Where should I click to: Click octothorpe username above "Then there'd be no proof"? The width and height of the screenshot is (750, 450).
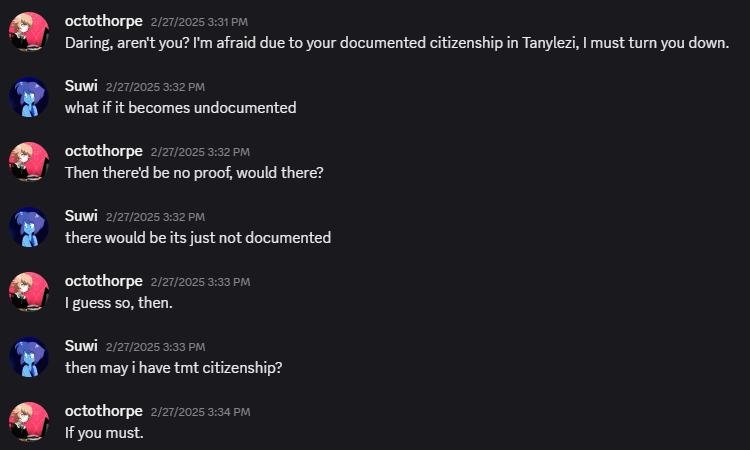[x=103, y=150]
